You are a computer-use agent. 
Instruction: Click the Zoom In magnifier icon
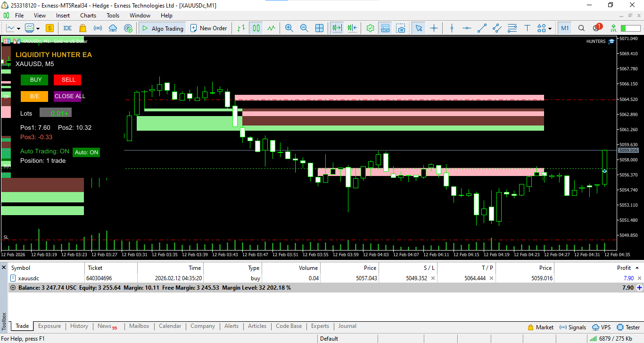[289, 28]
